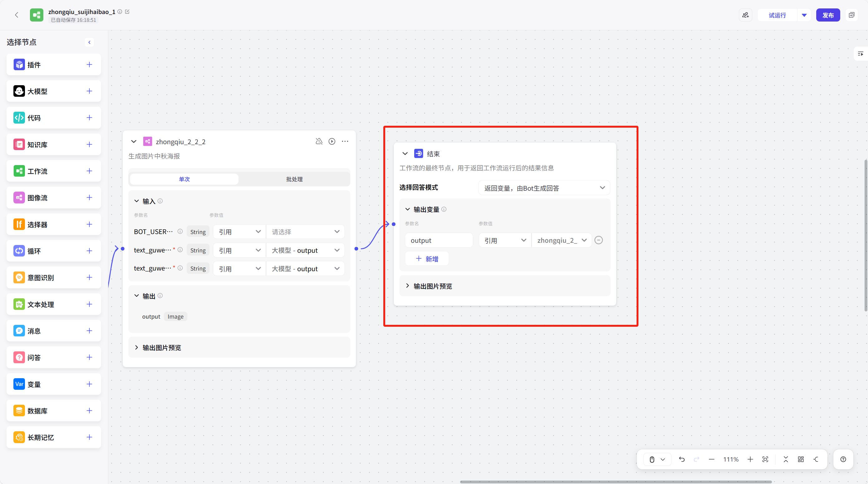This screenshot has width=868, height=484.
Task: Collapse the 输出 section
Action: 137,296
